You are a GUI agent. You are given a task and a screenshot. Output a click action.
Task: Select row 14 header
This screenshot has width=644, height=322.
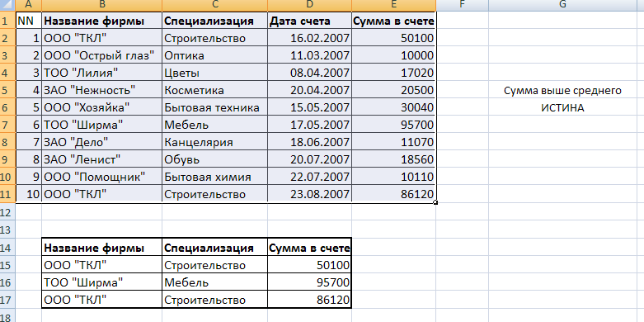point(7,247)
